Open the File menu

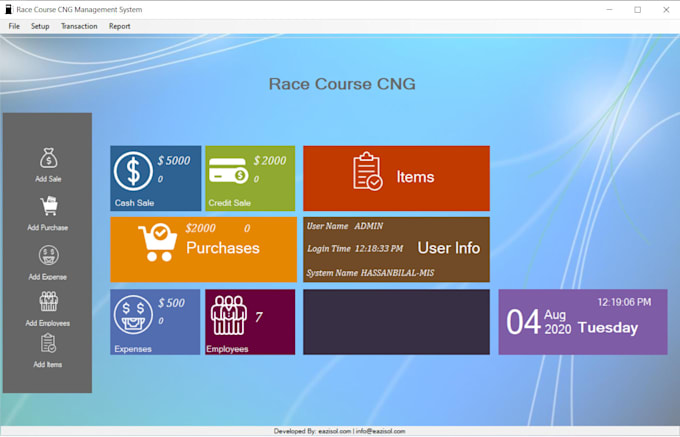14,26
